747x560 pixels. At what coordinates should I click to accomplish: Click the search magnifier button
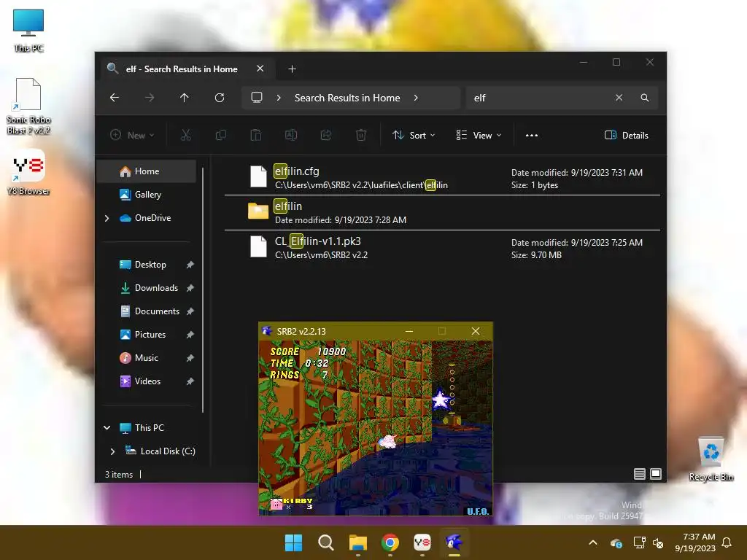645,98
